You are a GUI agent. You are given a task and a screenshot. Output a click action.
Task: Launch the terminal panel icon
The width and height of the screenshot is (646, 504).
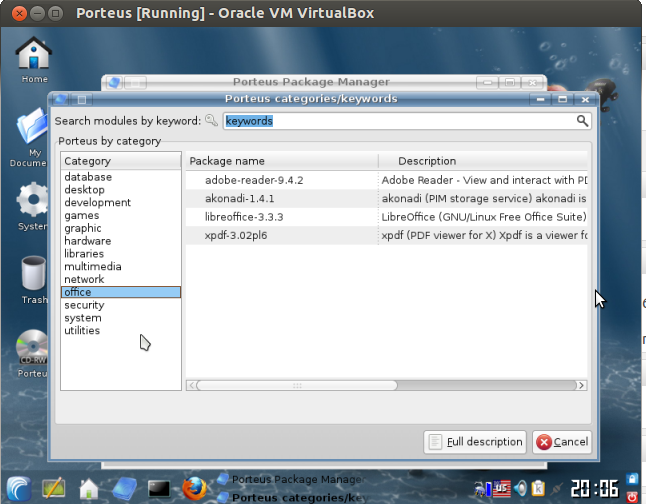point(159,489)
